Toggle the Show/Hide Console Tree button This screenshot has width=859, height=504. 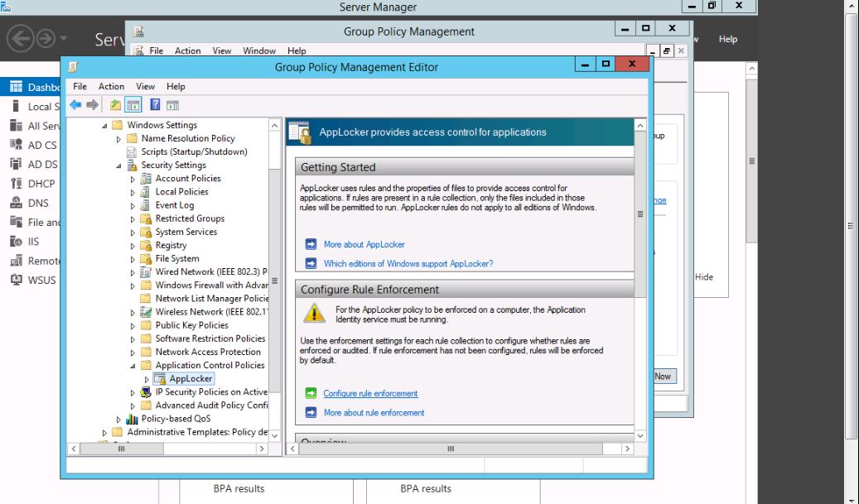click(x=133, y=105)
